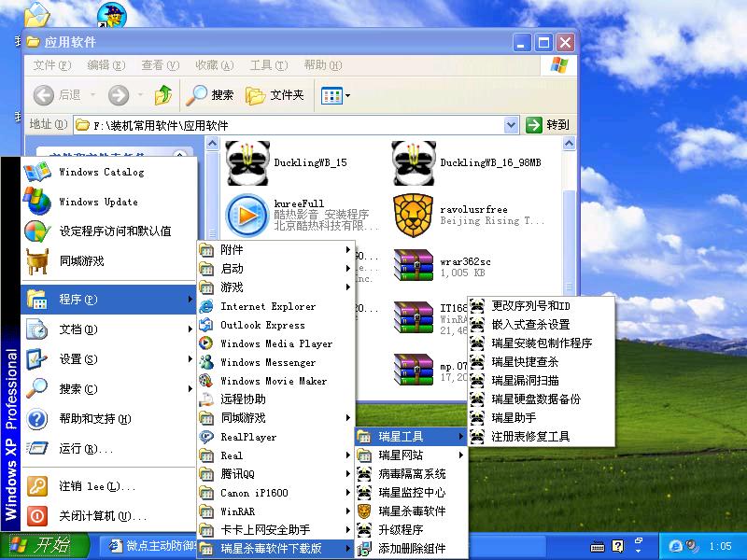The width and height of the screenshot is (747, 560).
Task: Open 帮助和支持(H)
Action: click(108, 419)
